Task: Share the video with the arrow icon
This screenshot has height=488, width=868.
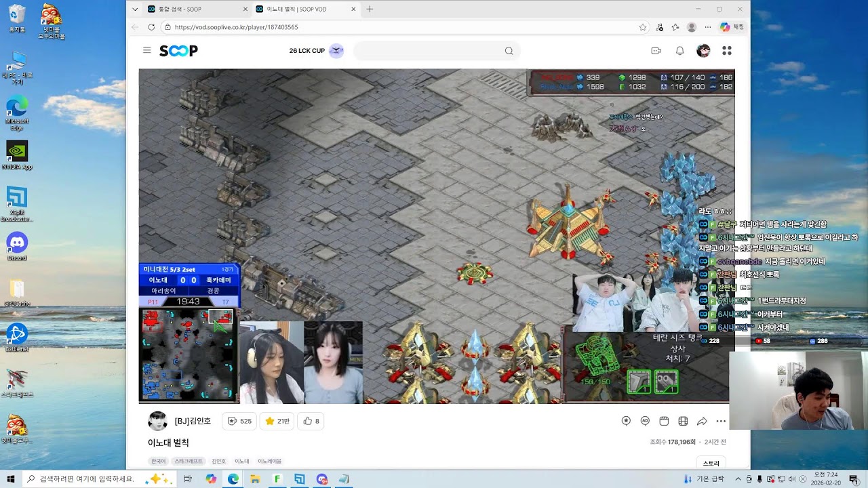Action: (x=702, y=421)
